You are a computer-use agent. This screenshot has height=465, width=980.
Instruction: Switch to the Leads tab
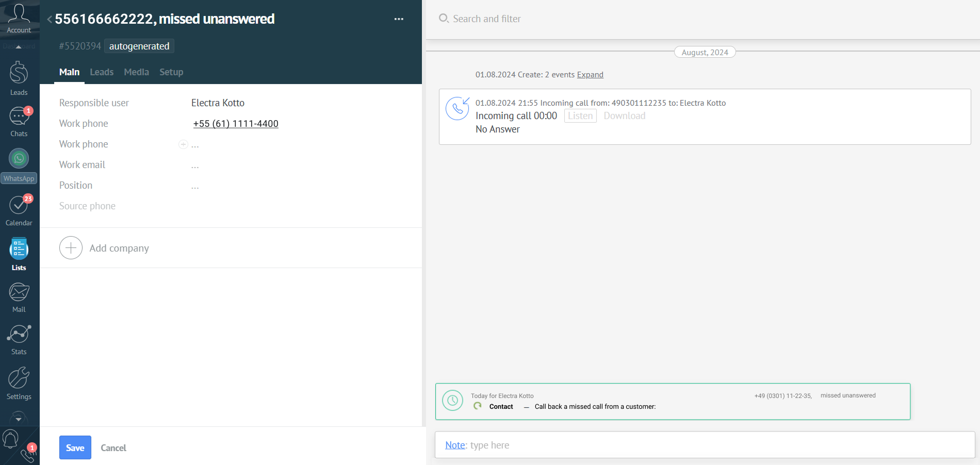click(x=102, y=72)
